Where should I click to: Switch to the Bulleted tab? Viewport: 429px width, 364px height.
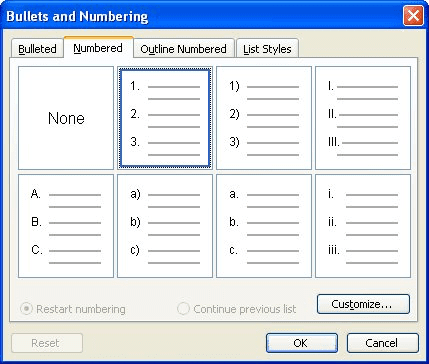click(37, 49)
